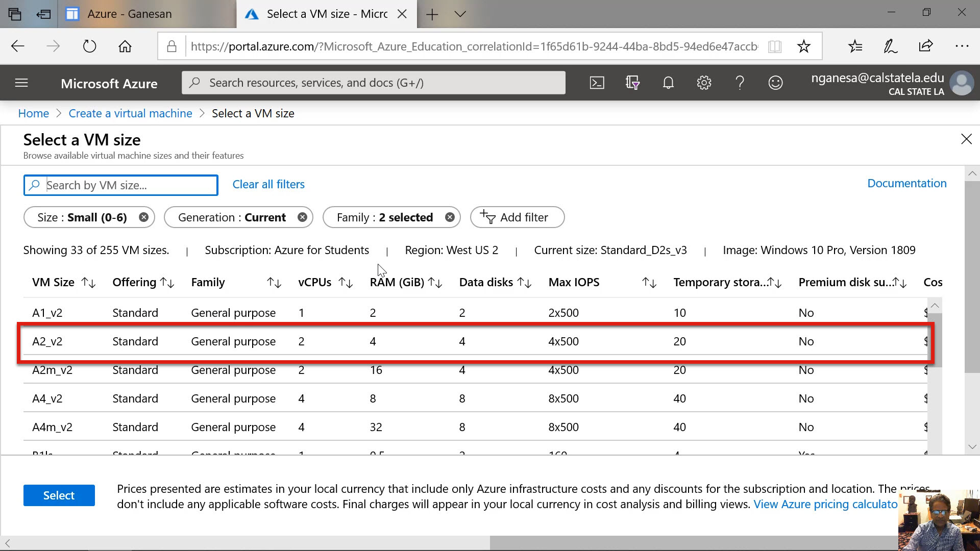Open the notifications bell

point(668,83)
